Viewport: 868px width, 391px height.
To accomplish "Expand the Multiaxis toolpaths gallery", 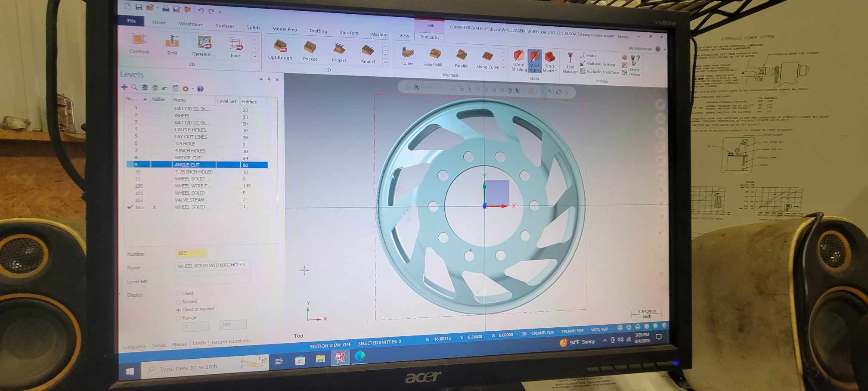I will pos(504,68).
